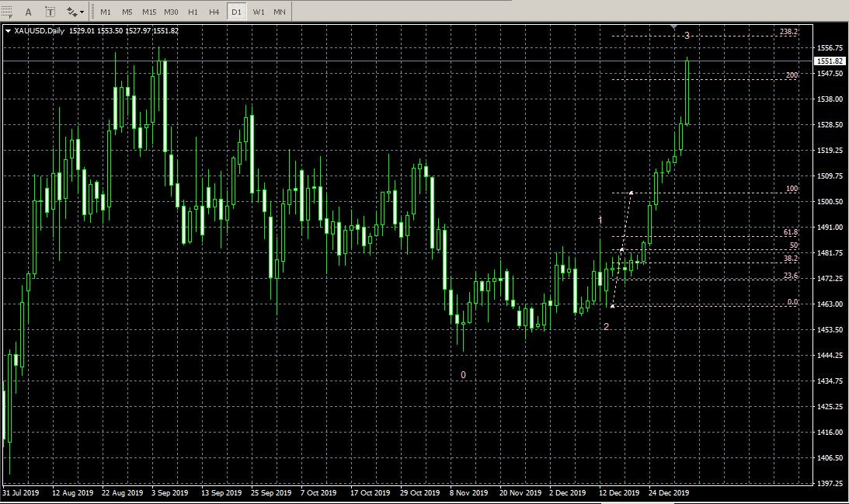Click the wave label 2 on chart
The width and height of the screenshot is (849, 504).
pos(607,326)
